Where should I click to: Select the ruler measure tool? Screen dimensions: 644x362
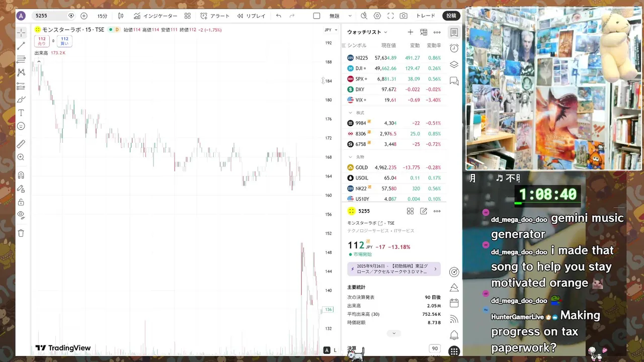pos(21,144)
